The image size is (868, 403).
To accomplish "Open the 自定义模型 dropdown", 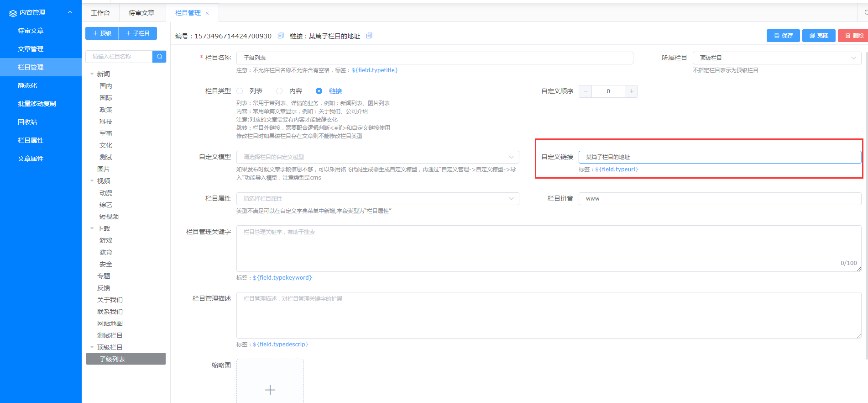I will [x=377, y=157].
